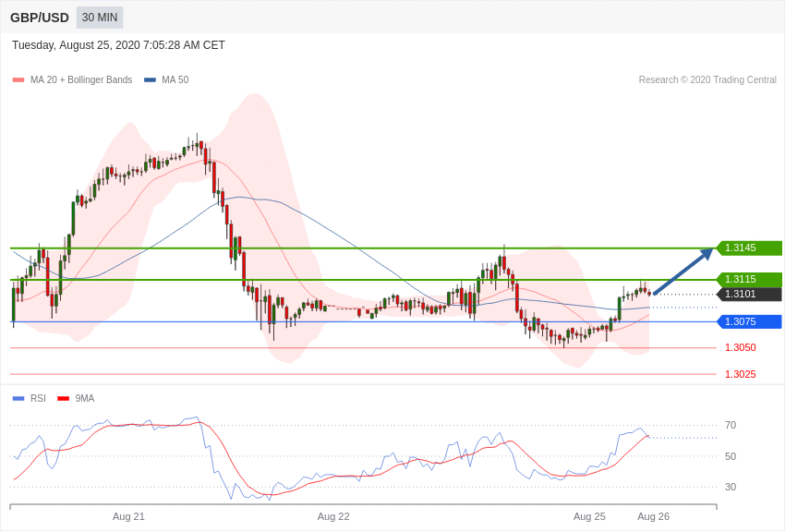
Task: Select the GBP/USD pair title
Action: point(40,18)
